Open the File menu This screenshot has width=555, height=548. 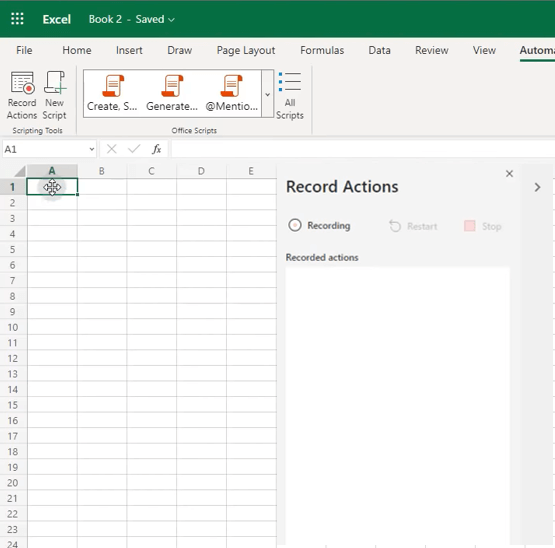tap(24, 50)
